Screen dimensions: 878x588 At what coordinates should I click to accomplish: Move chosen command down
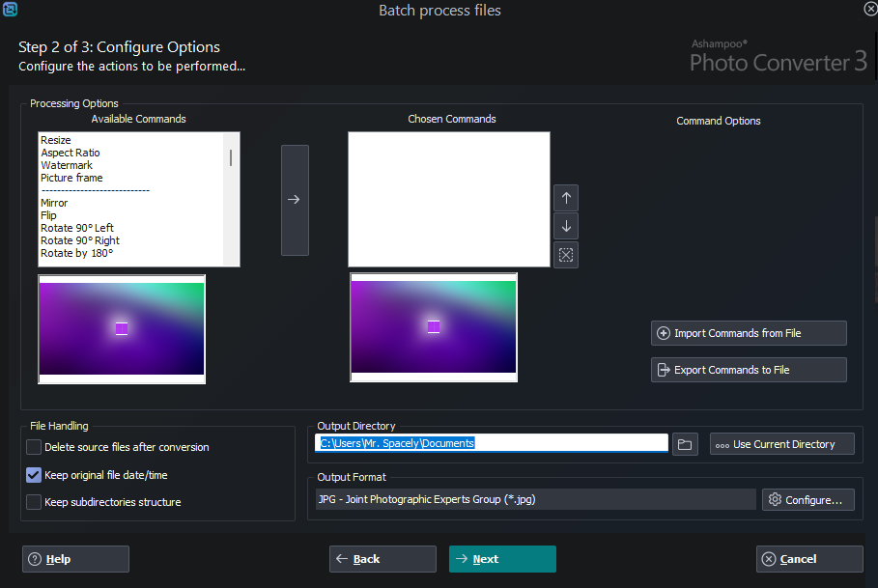tap(566, 226)
